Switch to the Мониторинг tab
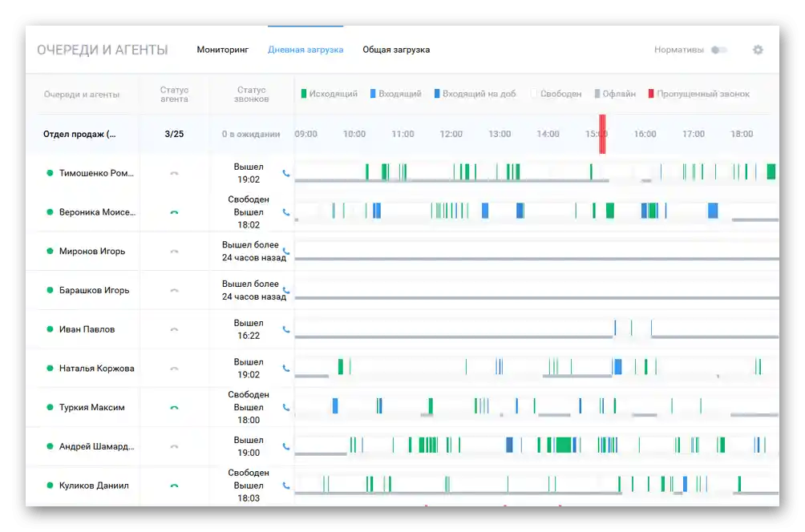 coord(222,50)
